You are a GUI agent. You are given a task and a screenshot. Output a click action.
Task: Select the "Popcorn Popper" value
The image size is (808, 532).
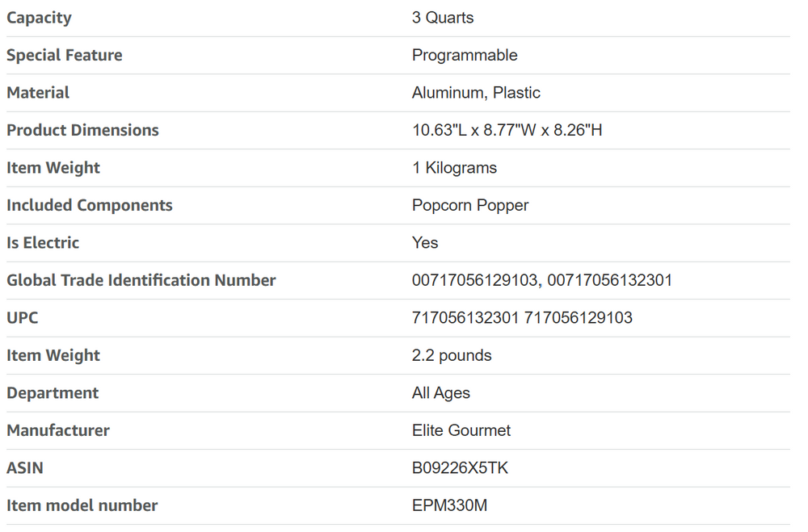(470, 205)
